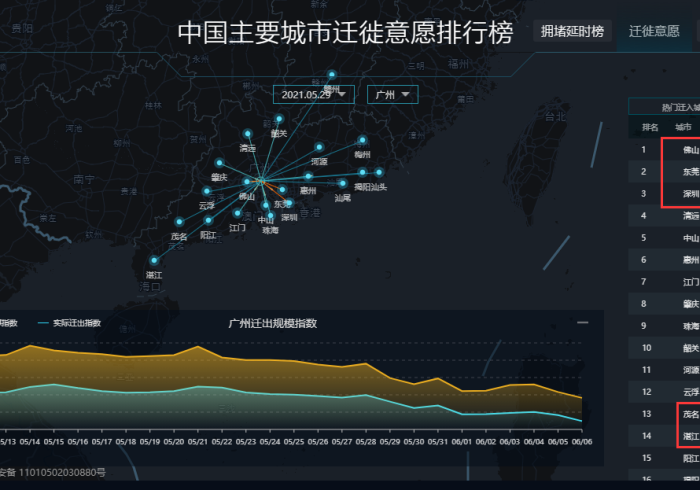Select ranking row 1 佛山
700x490 pixels.
click(664, 149)
